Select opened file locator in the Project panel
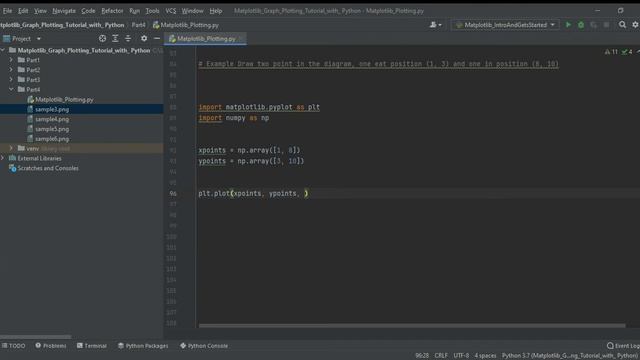The height and width of the screenshot is (360, 640). coord(102,38)
